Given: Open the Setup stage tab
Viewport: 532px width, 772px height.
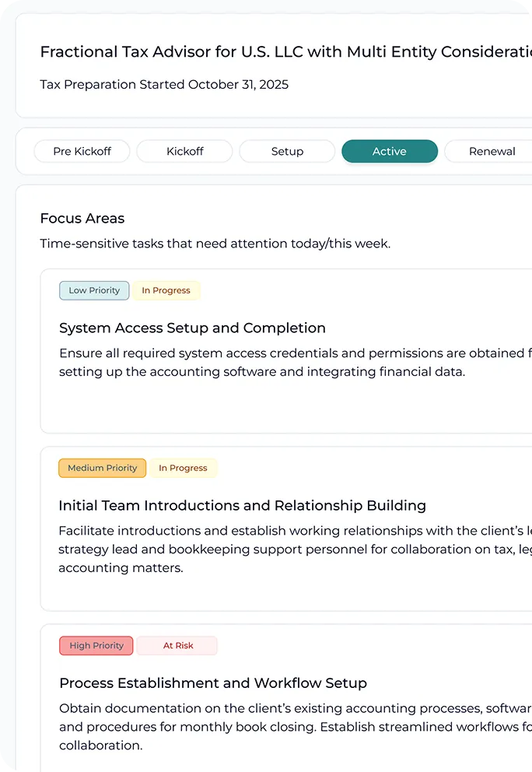Looking at the screenshot, I should point(287,151).
